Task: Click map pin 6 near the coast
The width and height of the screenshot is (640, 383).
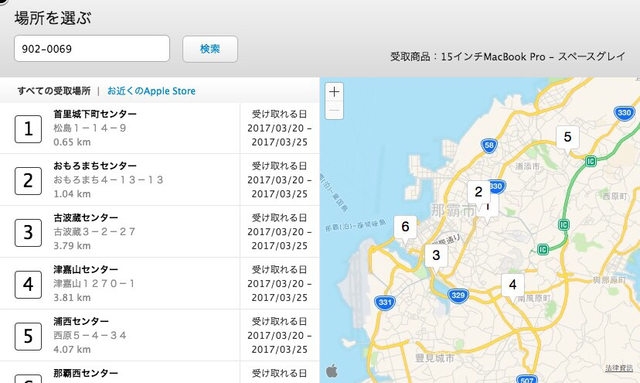Action: (x=405, y=227)
